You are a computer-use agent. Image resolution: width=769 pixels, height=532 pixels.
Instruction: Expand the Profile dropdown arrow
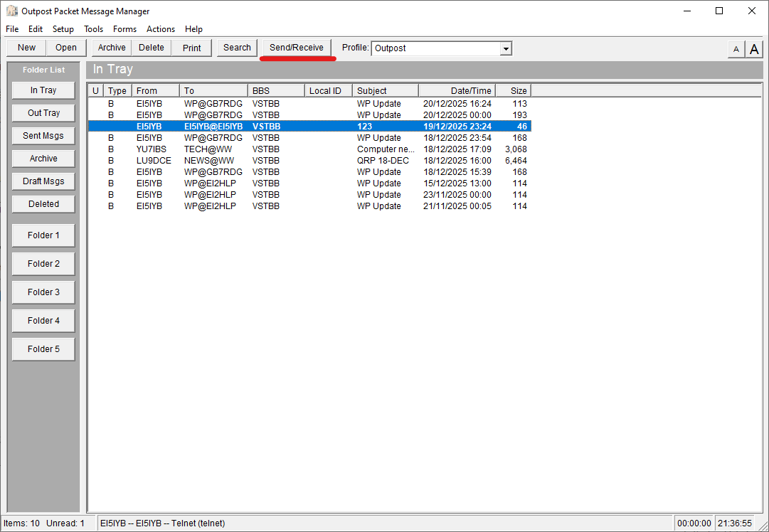pos(506,48)
